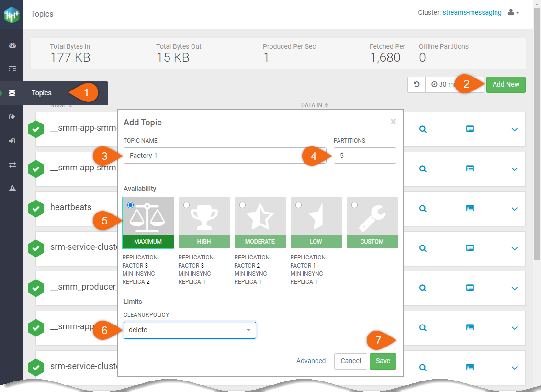Image resolution: width=541 pixels, height=392 pixels.
Task: Click the Save button
Action: pyautogui.click(x=383, y=361)
